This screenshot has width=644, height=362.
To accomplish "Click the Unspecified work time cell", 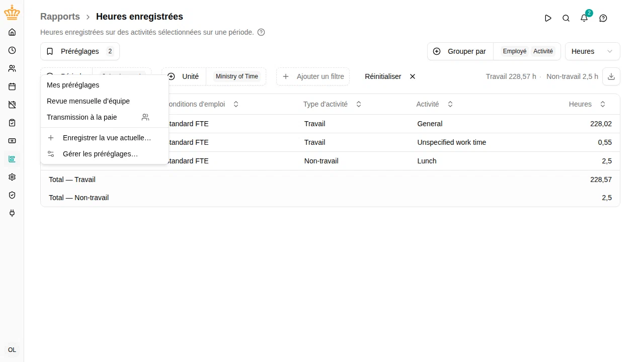I will click(452, 142).
